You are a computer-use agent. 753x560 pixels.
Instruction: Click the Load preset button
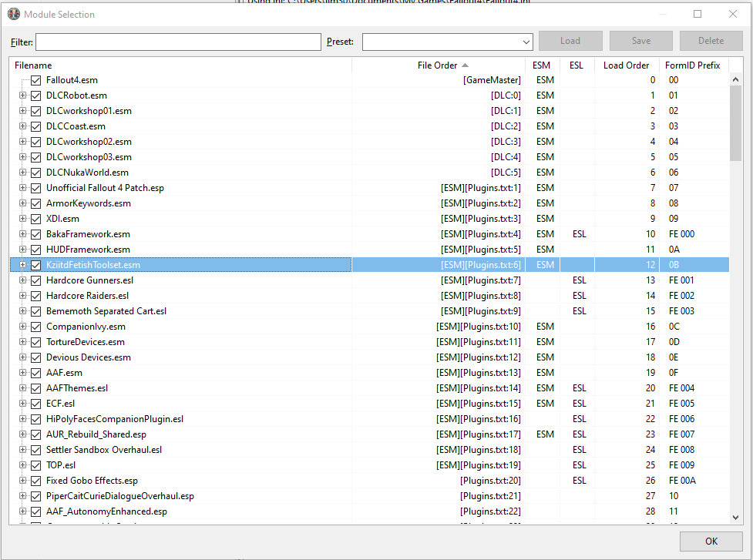570,41
